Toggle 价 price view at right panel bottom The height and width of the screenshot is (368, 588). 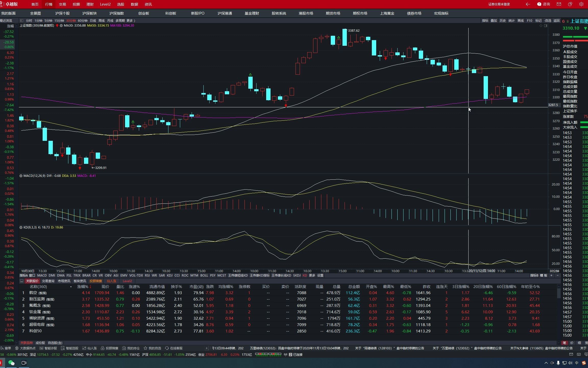pyautogui.click(x=572, y=343)
